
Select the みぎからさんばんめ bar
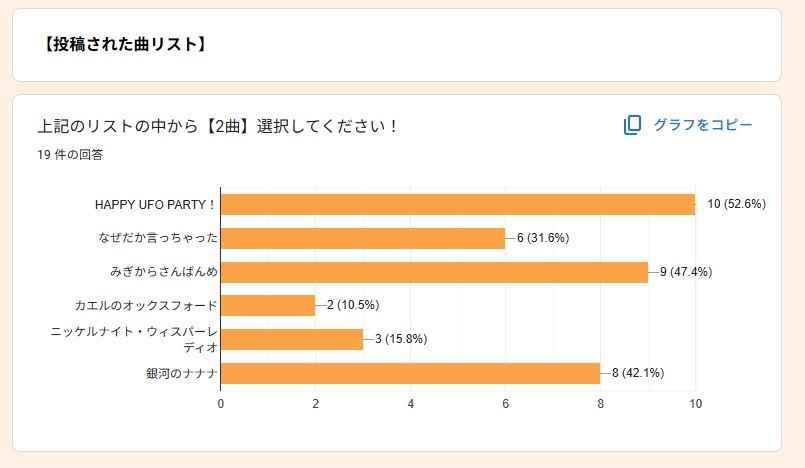[434, 272]
